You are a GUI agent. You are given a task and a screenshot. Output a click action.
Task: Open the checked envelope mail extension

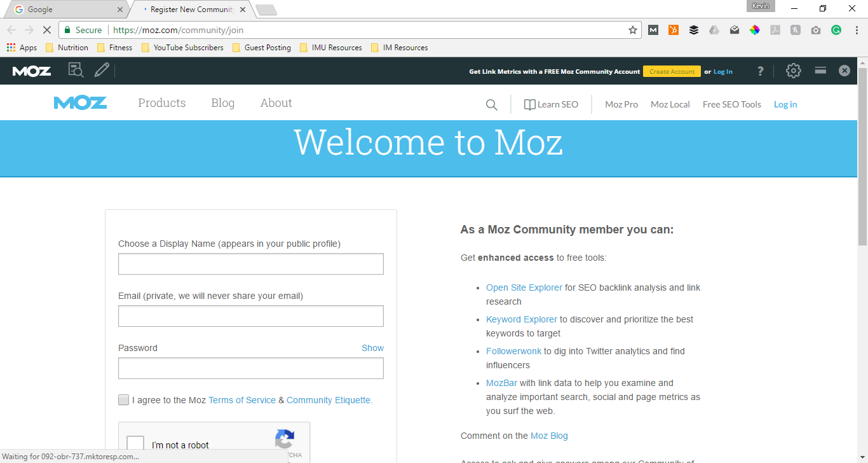735,30
